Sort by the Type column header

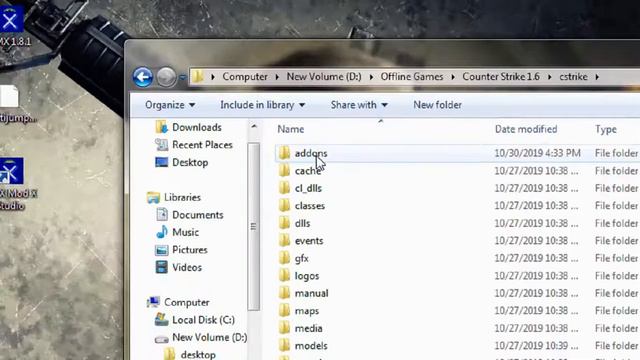(606, 129)
